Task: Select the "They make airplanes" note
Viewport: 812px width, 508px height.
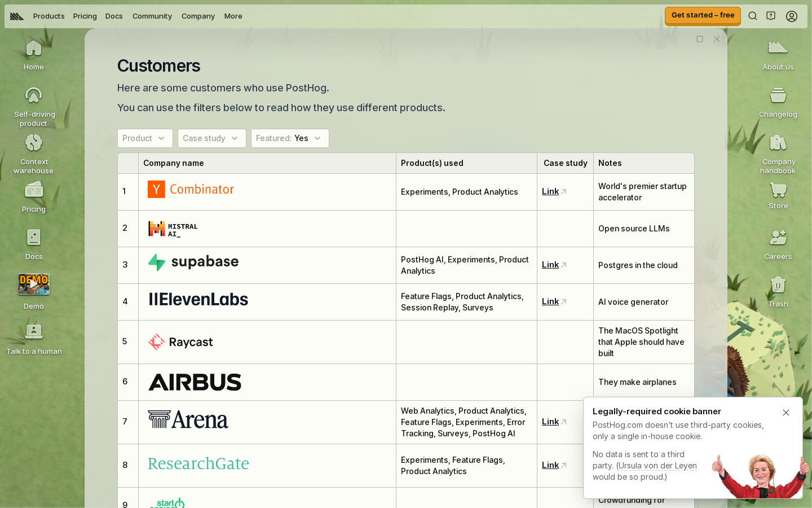Action: [637, 382]
